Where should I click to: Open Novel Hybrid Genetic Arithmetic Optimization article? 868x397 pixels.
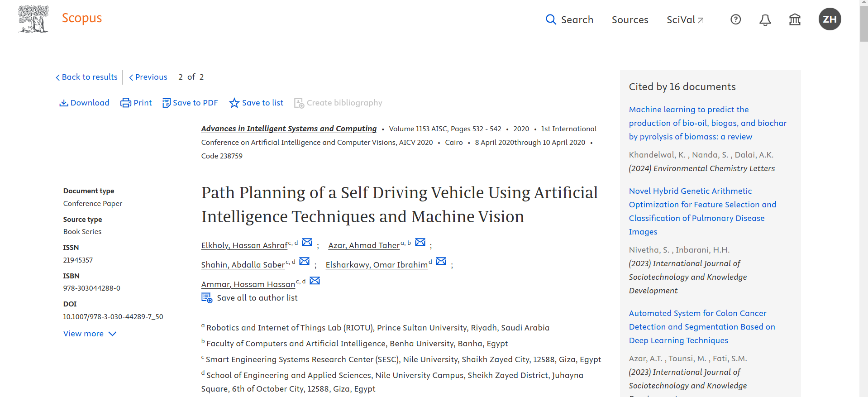pyautogui.click(x=702, y=211)
